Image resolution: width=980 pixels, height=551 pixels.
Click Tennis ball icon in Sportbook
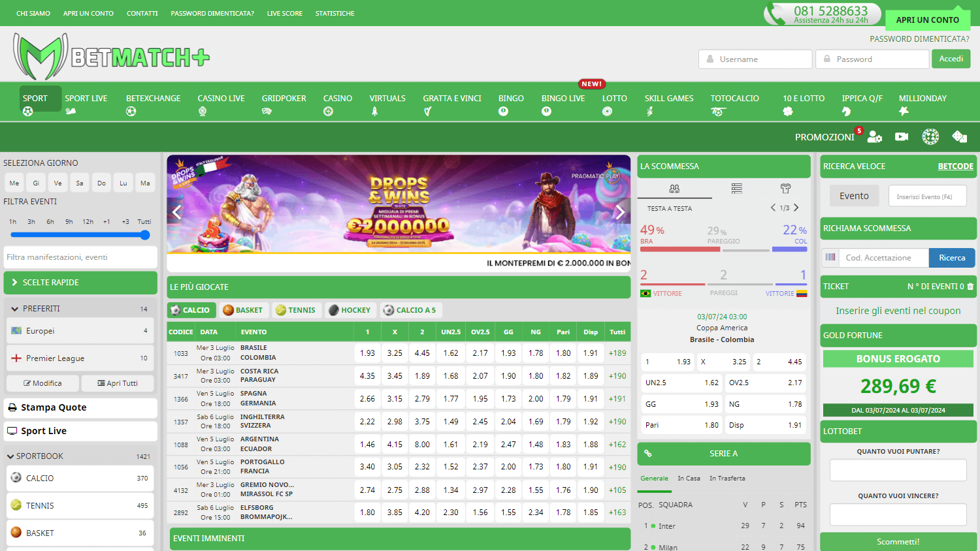16,505
